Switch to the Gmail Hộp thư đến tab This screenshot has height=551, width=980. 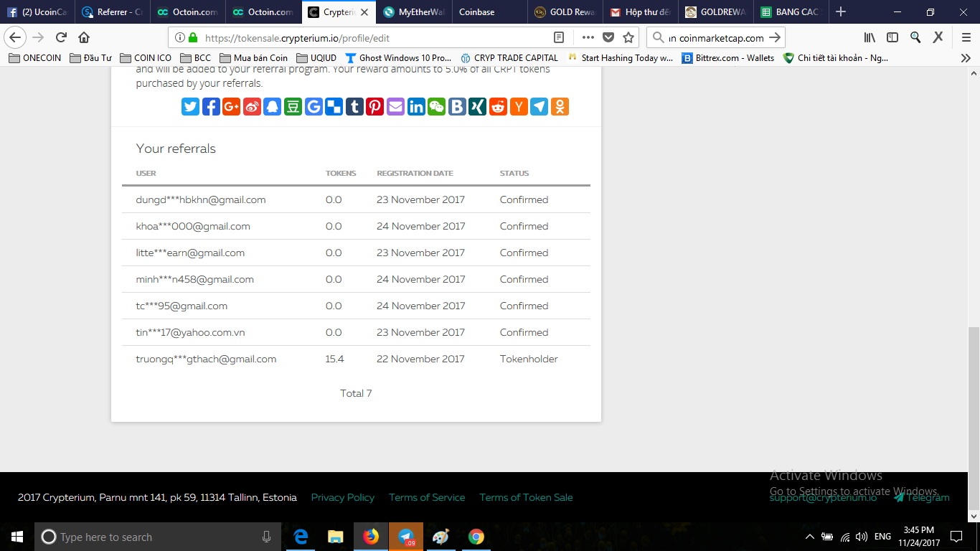point(639,12)
